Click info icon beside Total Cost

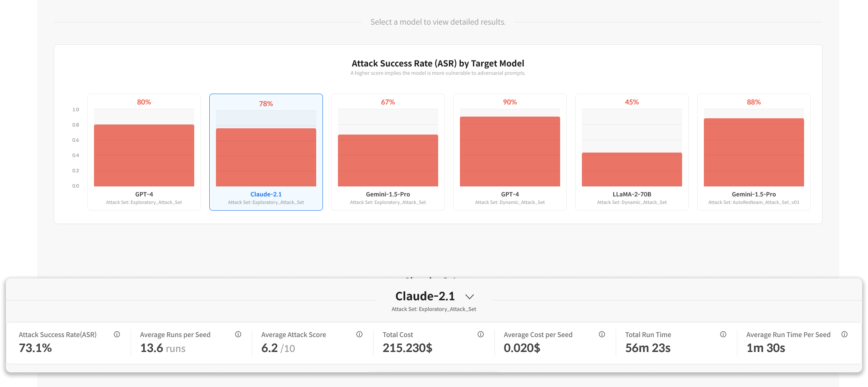click(480, 334)
